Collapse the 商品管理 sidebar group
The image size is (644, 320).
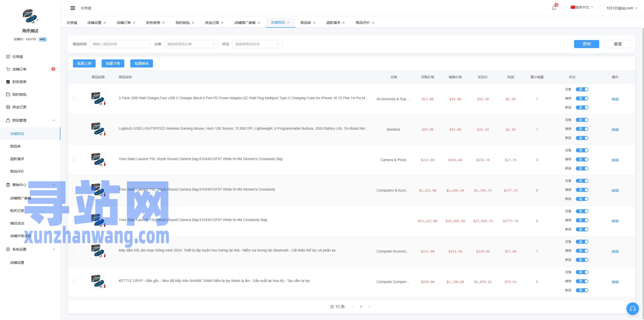coord(30,120)
